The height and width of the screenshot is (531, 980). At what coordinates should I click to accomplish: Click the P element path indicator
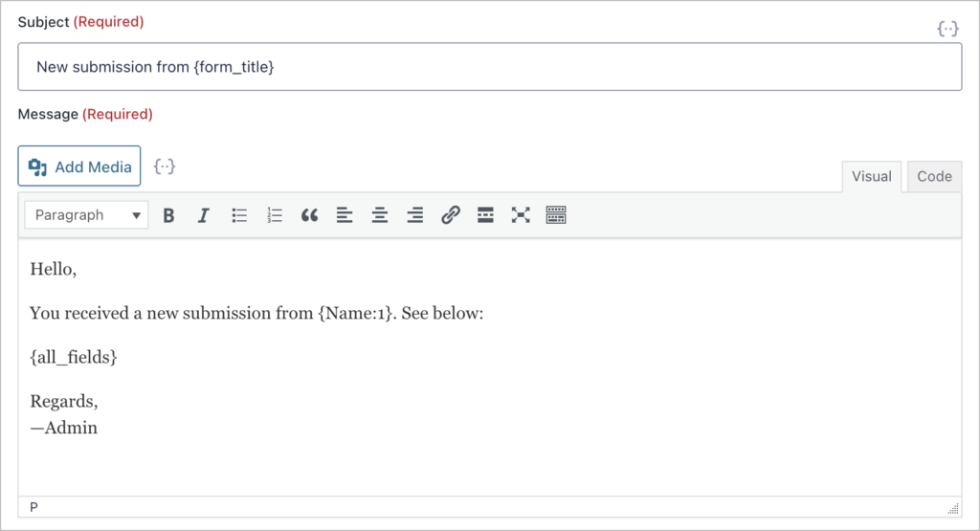coord(33,507)
